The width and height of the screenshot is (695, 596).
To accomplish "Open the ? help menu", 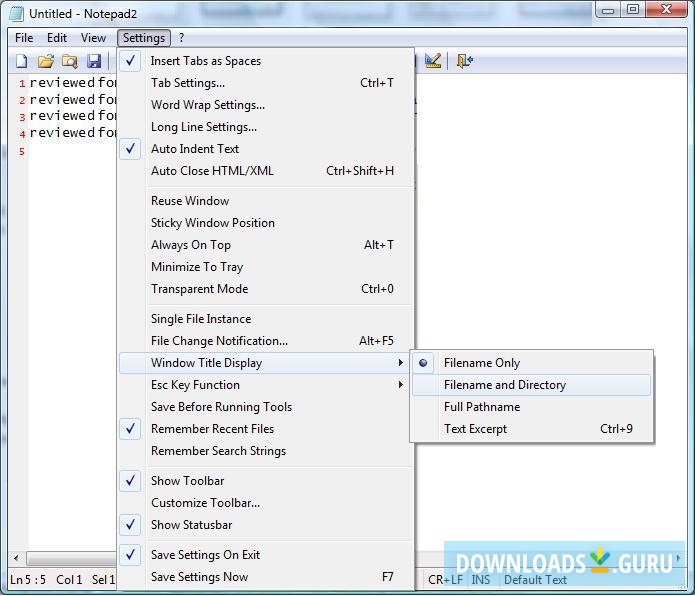I will coord(181,38).
